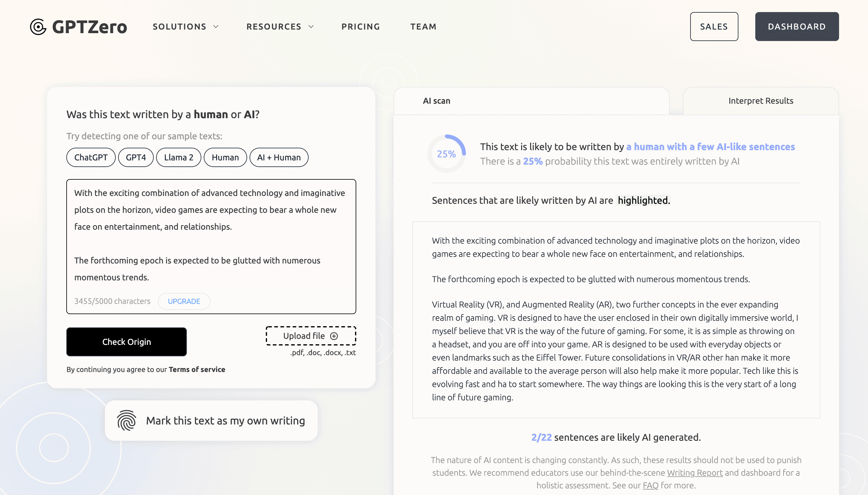Screen dimensions: 868x495
Task: Select the AI + Human sample chip
Action: point(279,157)
